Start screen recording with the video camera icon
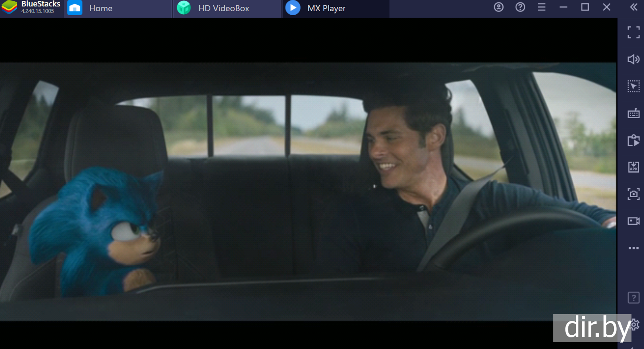The height and width of the screenshot is (349, 644). (633, 221)
